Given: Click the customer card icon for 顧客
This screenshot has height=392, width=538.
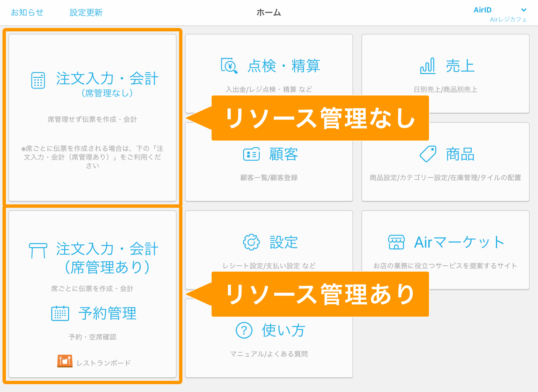Looking at the screenshot, I should click(251, 154).
